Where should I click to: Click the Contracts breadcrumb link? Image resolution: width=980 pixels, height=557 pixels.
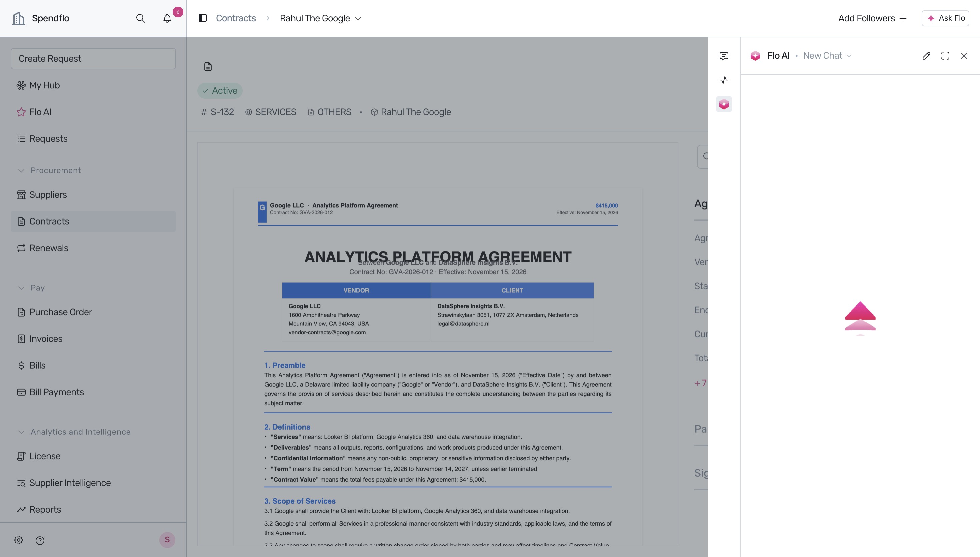pyautogui.click(x=236, y=18)
